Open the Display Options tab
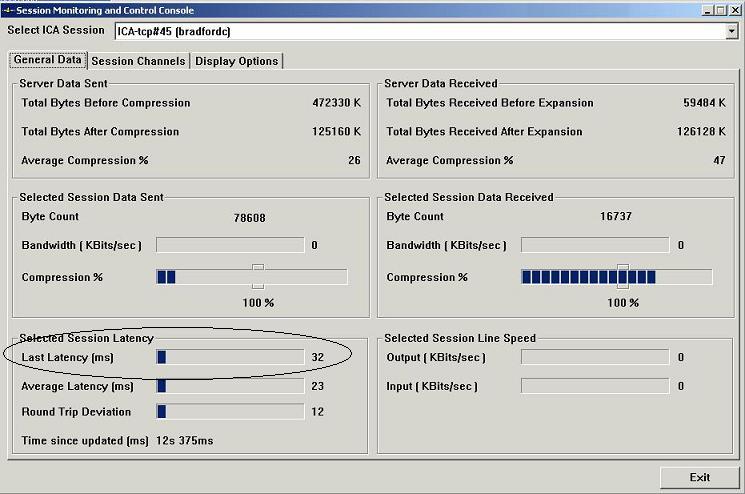This screenshot has width=745, height=494. coord(236,61)
